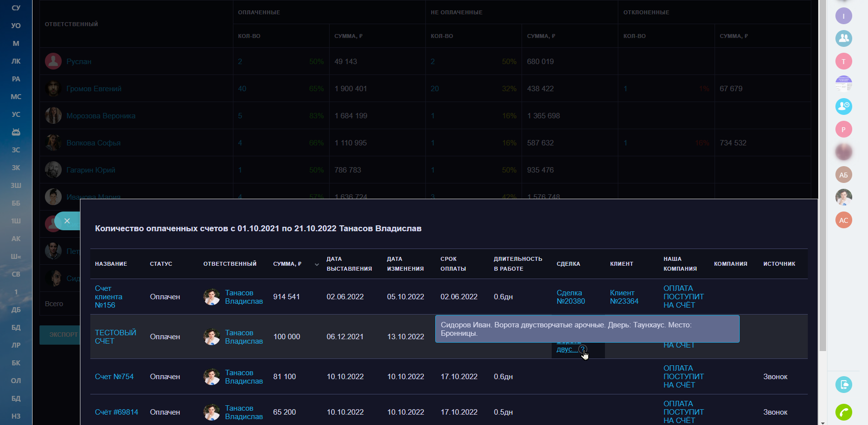Click the green phone call button
This screenshot has height=425, width=868.
[843, 412]
